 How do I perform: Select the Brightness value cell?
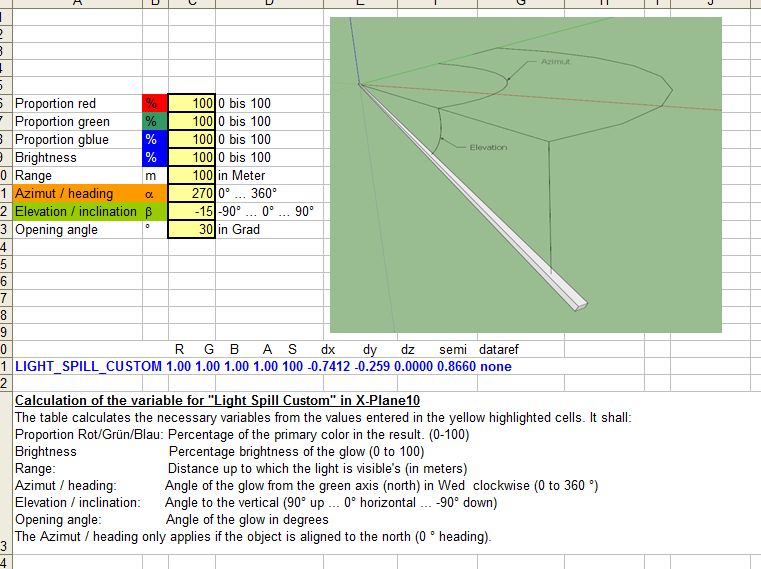point(192,157)
